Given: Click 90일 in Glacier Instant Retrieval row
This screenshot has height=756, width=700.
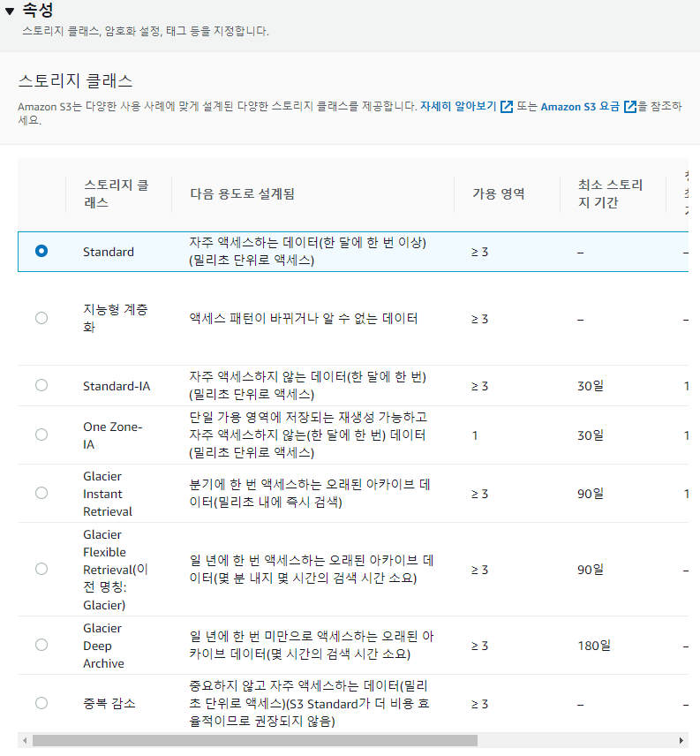Looking at the screenshot, I should click(x=591, y=495).
